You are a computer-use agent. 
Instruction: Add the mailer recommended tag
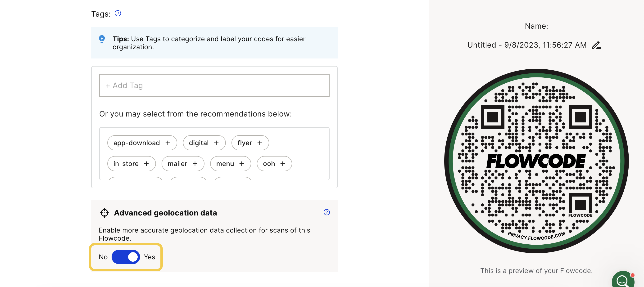[183, 164]
